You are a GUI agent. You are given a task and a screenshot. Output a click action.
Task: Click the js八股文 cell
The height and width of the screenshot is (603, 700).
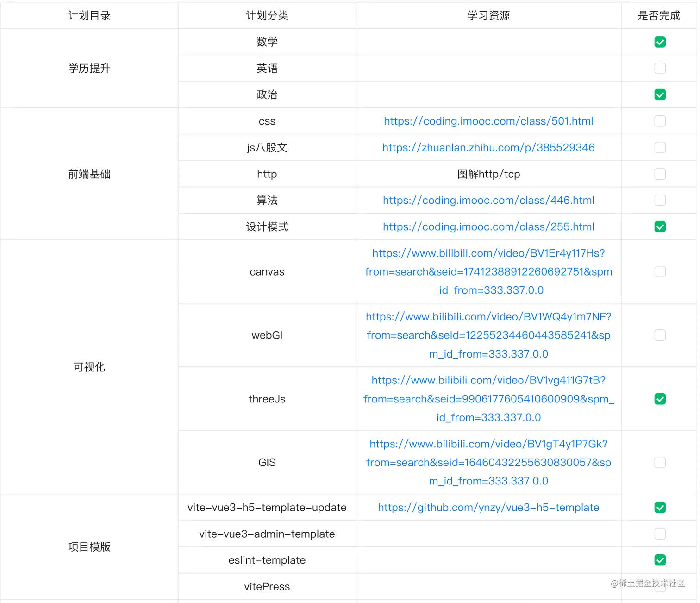[267, 148]
